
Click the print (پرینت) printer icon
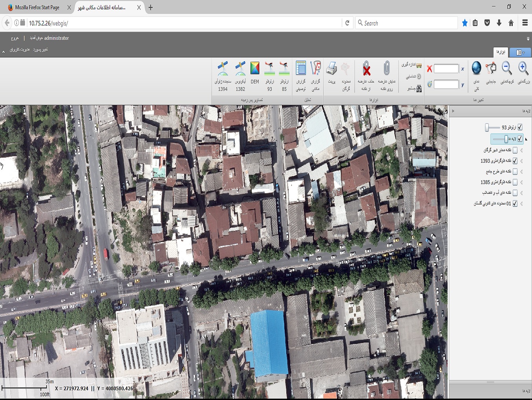[x=331, y=69]
